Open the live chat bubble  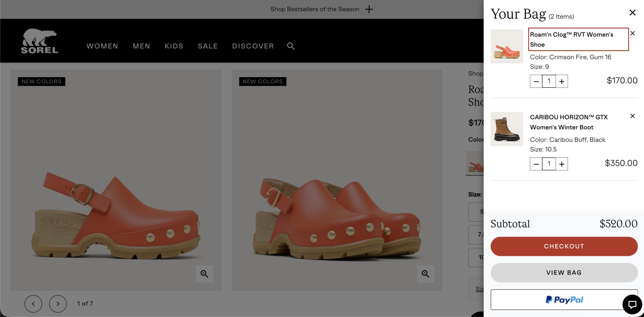click(x=632, y=304)
